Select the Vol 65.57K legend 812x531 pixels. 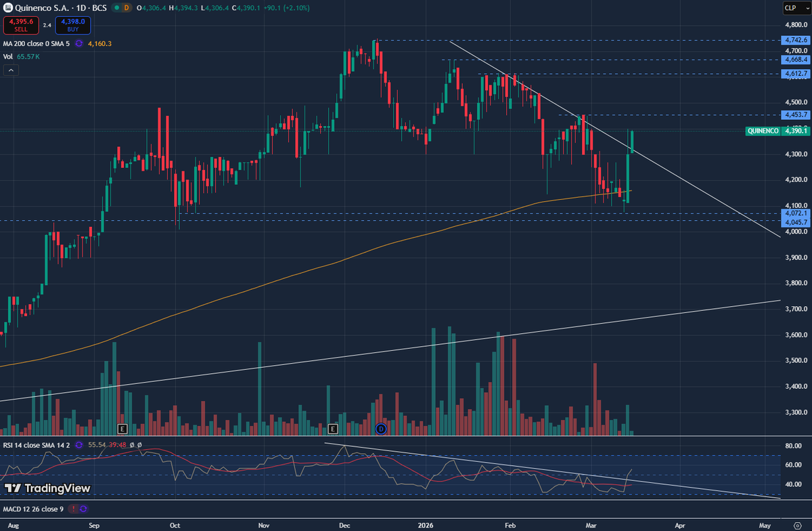[x=21, y=56]
